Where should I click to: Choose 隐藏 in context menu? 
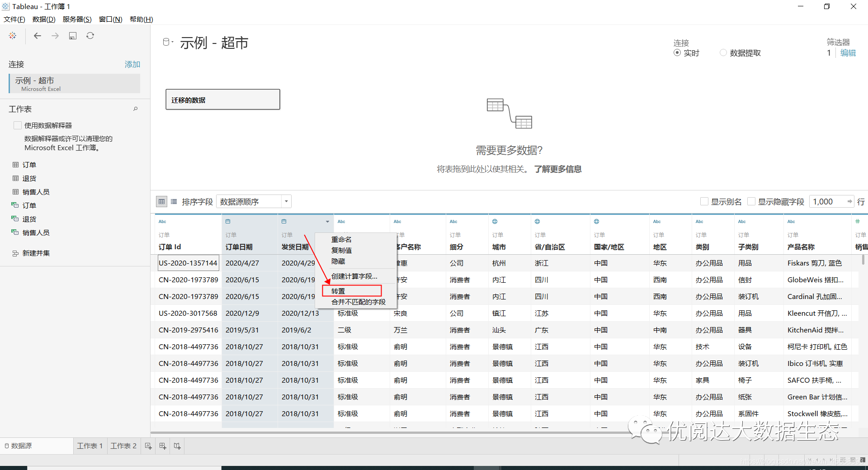[338, 261]
